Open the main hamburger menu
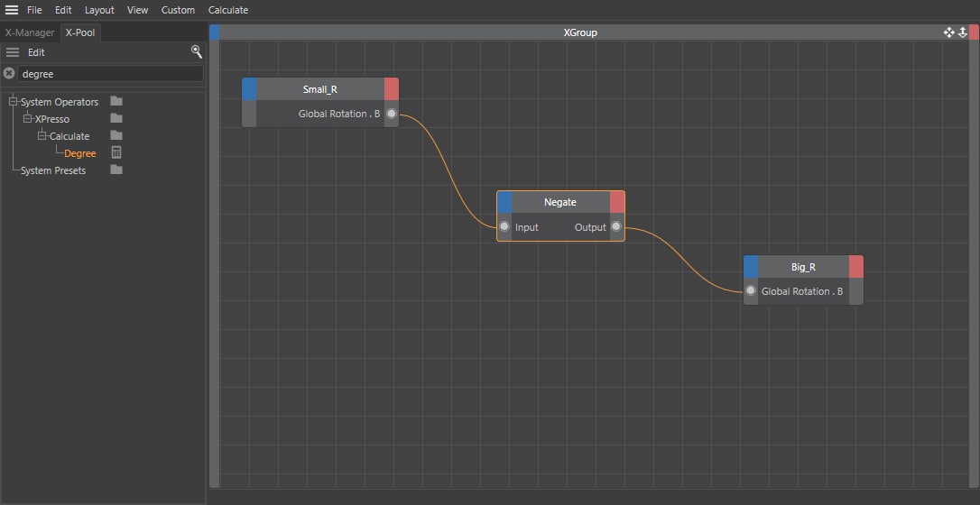 [x=11, y=10]
